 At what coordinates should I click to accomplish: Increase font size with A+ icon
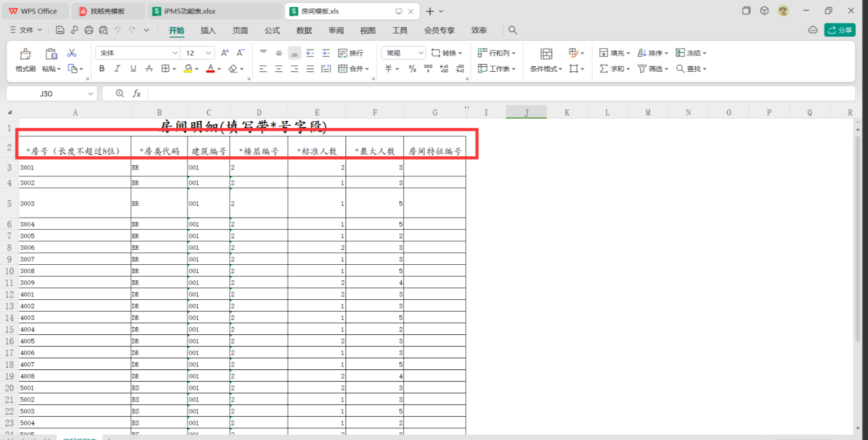225,53
